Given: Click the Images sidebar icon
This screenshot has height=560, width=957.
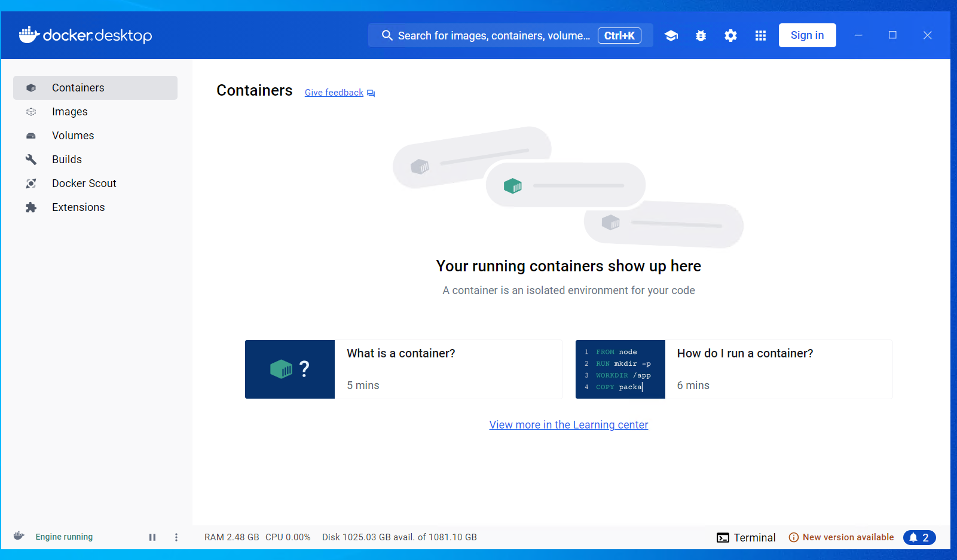Looking at the screenshot, I should 31,112.
